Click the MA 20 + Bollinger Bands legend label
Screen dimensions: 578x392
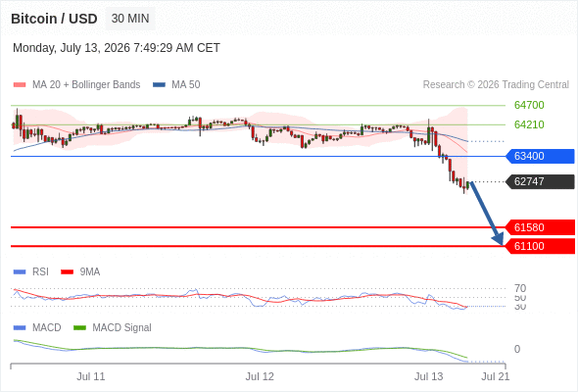click(x=86, y=85)
